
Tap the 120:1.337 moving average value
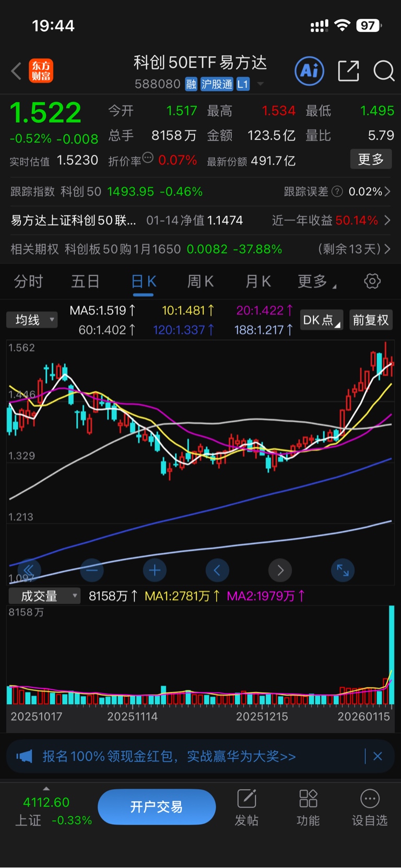click(184, 330)
